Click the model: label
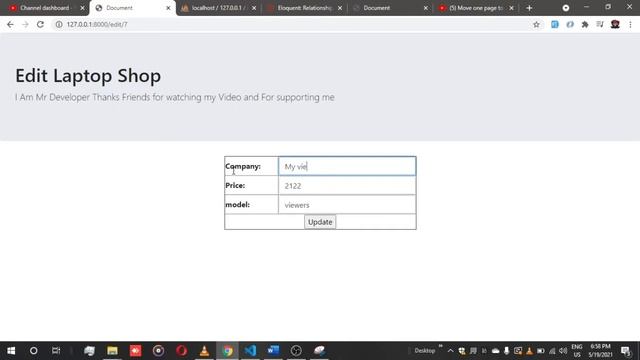 [238, 204]
